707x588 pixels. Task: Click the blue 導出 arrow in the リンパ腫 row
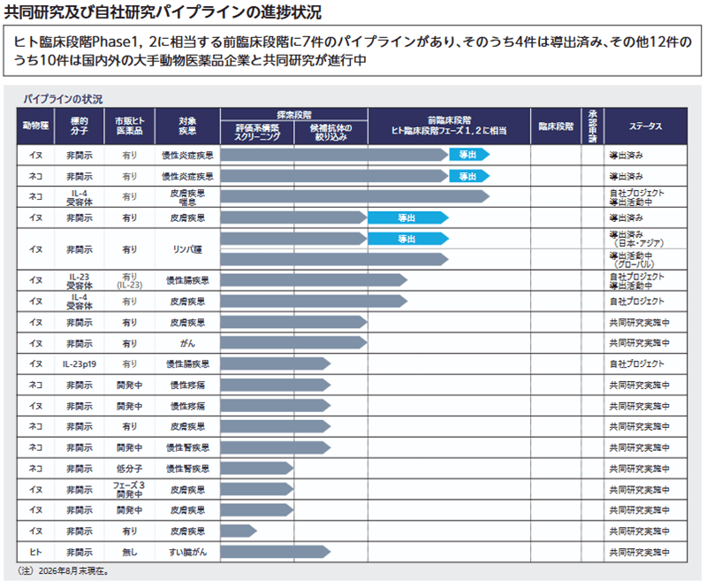point(408,239)
